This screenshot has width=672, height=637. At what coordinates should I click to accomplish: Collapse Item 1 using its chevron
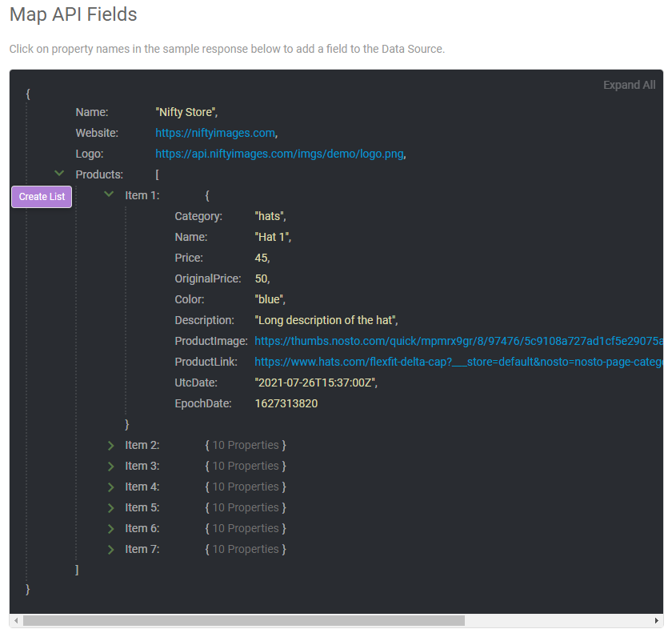[x=108, y=194]
